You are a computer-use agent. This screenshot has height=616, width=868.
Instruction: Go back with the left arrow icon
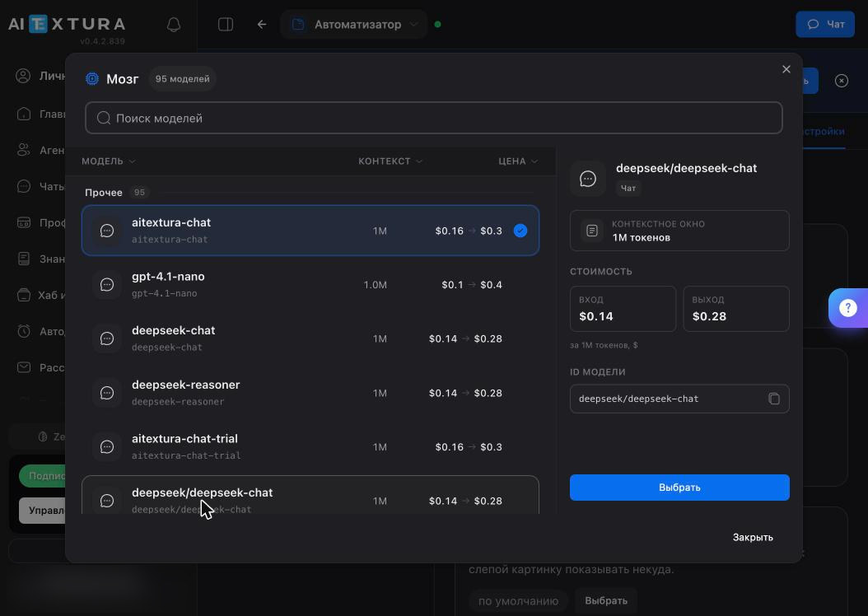point(262,25)
